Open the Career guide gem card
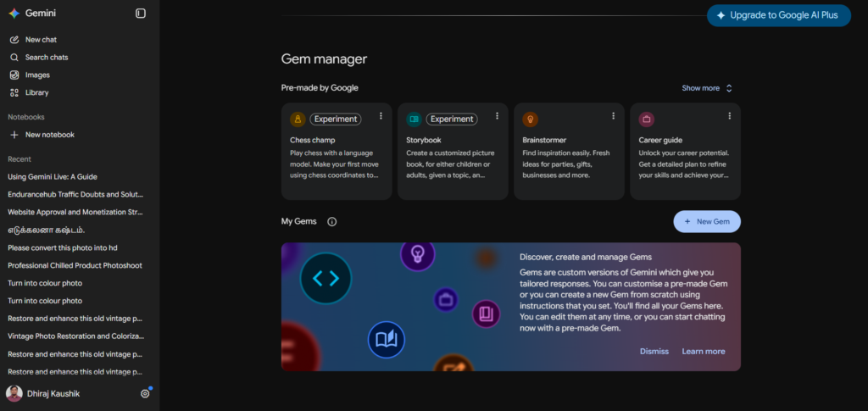The width and height of the screenshot is (868, 411). (685, 152)
